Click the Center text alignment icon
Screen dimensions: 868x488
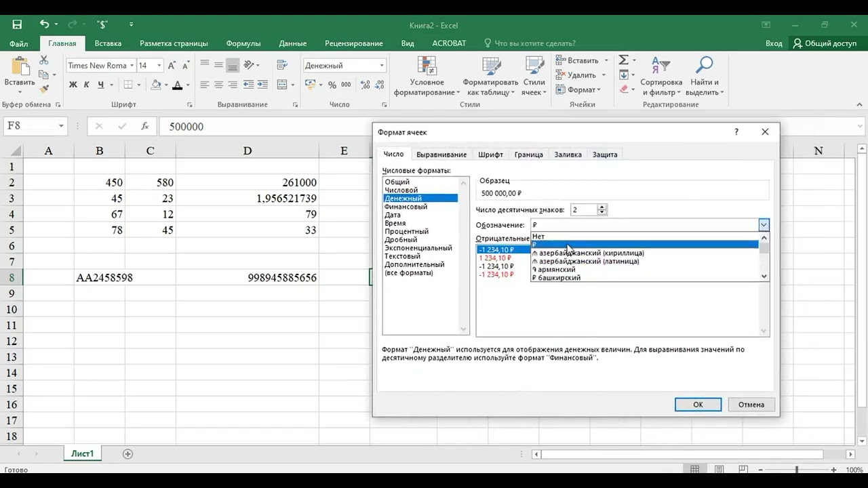[x=219, y=85]
